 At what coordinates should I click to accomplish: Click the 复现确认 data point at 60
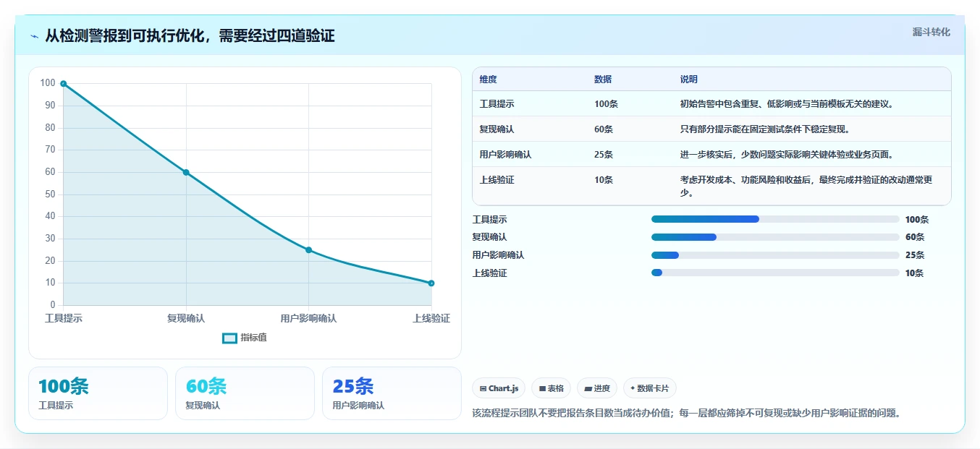tap(186, 172)
